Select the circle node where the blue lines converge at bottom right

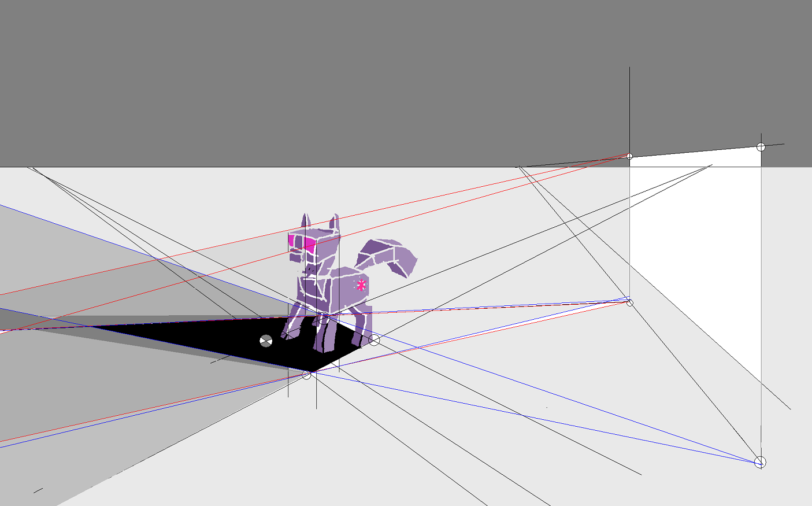click(761, 461)
